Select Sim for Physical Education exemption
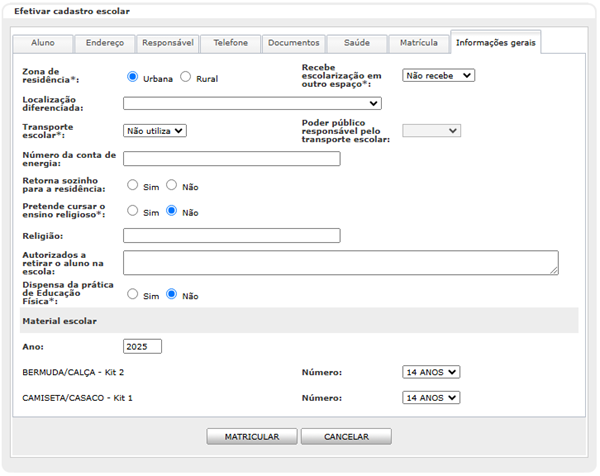 pos(132,295)
